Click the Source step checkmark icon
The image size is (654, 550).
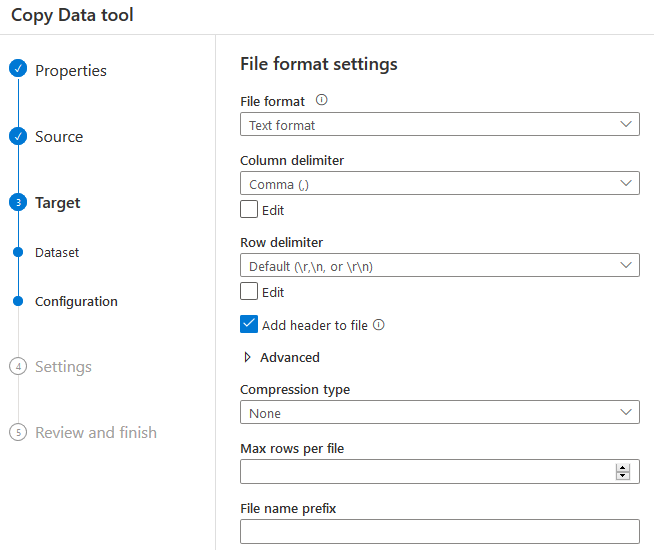(x=17, y=136)
